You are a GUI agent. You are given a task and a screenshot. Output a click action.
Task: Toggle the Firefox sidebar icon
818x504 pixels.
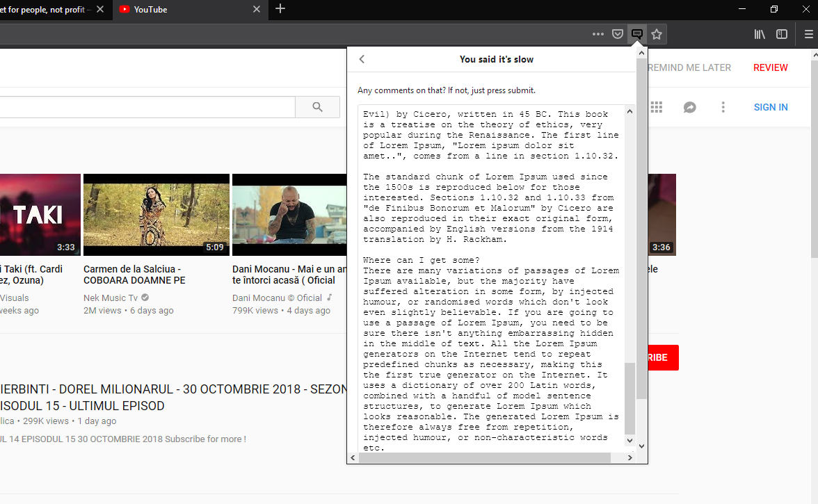tap(782, 33)
